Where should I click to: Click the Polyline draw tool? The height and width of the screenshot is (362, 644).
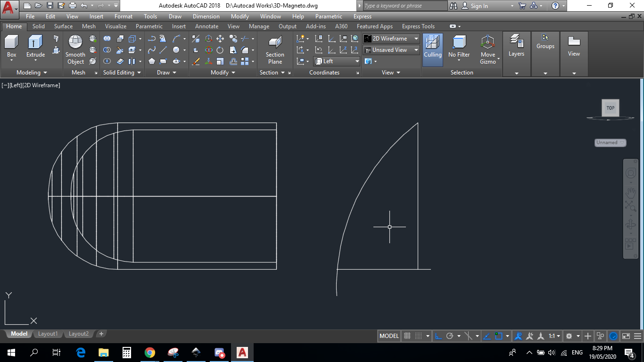(x=152, y=39)
